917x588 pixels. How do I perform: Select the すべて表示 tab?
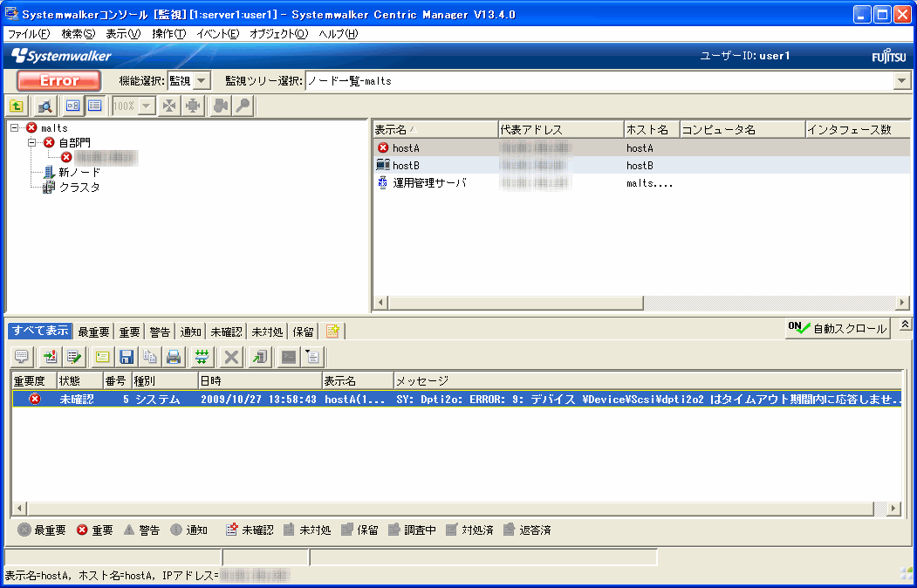pos(40,331)
